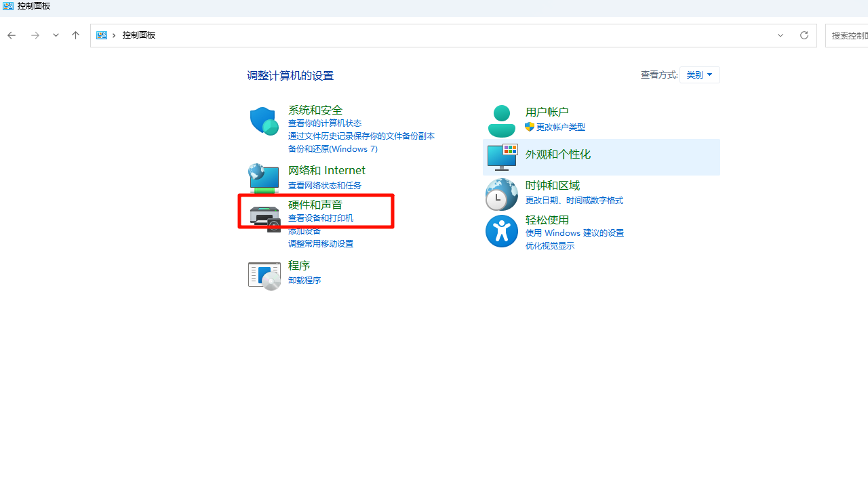Open 更改帐户类型 link
The width and height of the screenshot is (868, 488).
[561, 127]
